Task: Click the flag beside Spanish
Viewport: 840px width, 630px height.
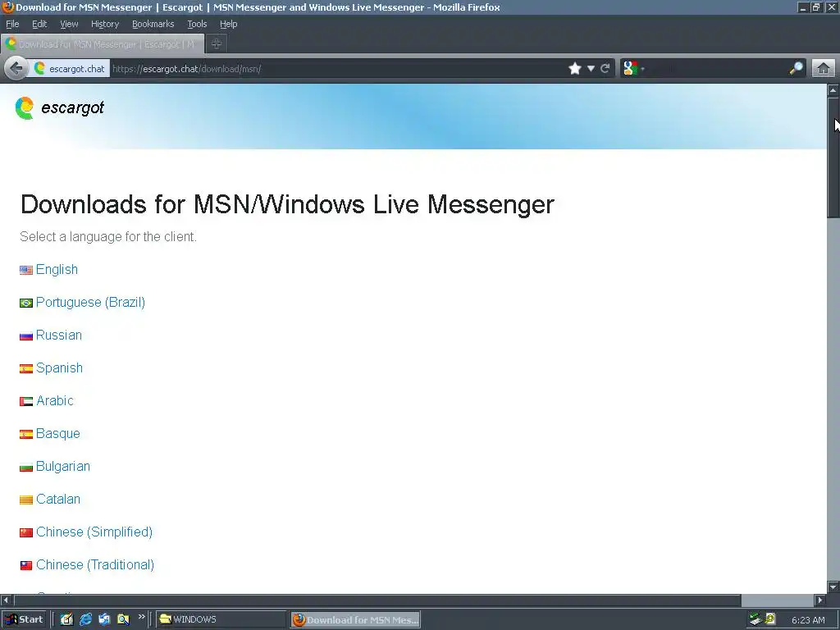Action: click(26, 369)
